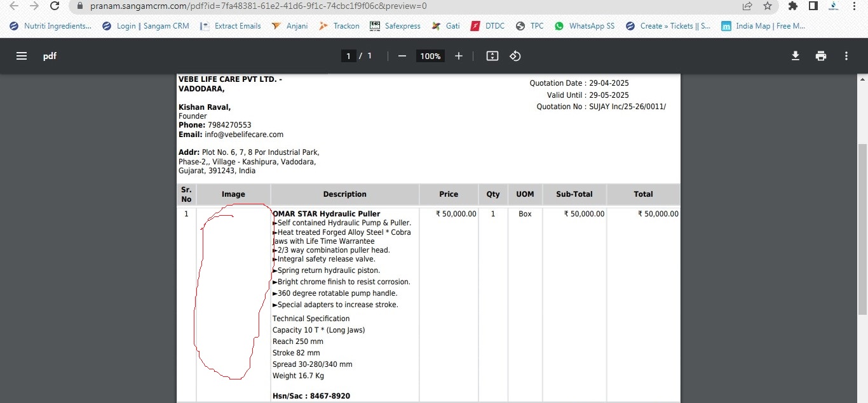Open the Nutriti Ingredients bookmark
Screen dimensions: 868x403
pos(51,26)
